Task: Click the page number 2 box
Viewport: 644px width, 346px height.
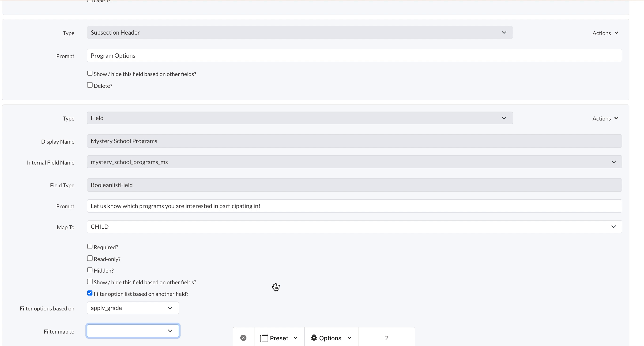Action: pos(386,338)
